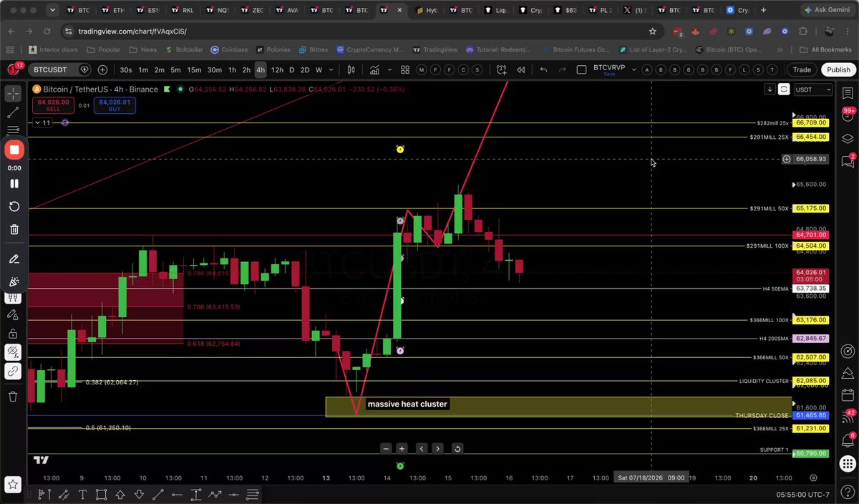The image size is (859, 504).
Task: Switch to the 15m timeframe
Action: [x=194, y=69]
